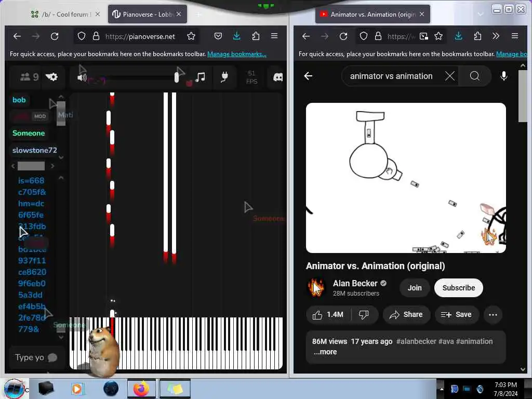Image resolution: width=532 pixels, height=399 pixels.
Task: Open Alan Becker channel avatar
Action: pos(316,287)
